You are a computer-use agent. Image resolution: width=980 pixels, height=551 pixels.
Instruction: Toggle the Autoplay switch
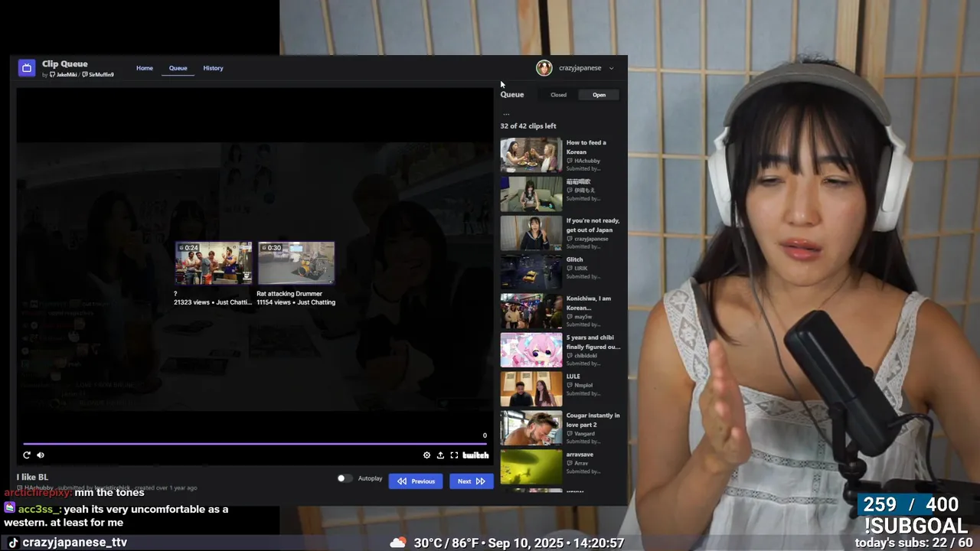pos(345,478)
